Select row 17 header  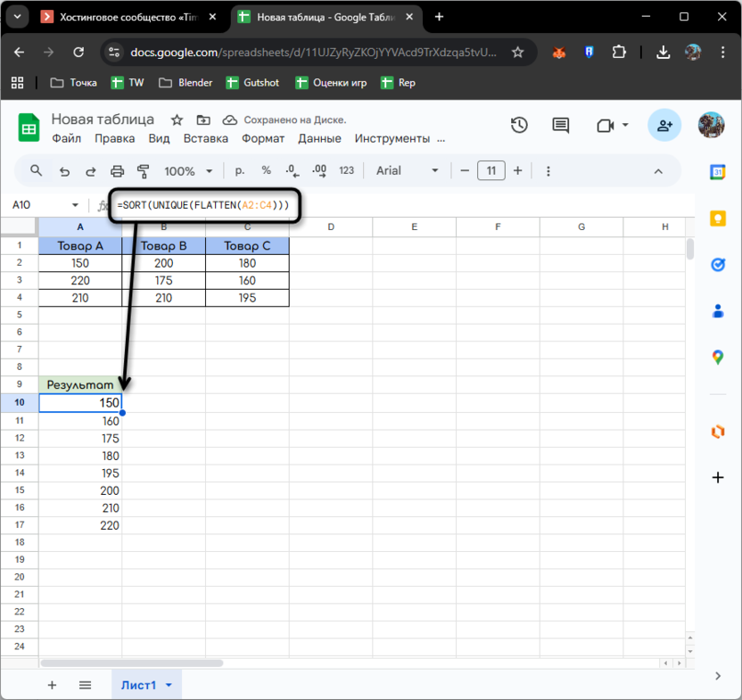coord(20,525)
